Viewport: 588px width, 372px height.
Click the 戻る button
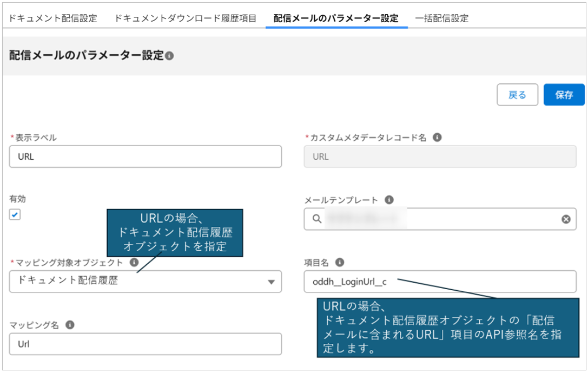517,95
